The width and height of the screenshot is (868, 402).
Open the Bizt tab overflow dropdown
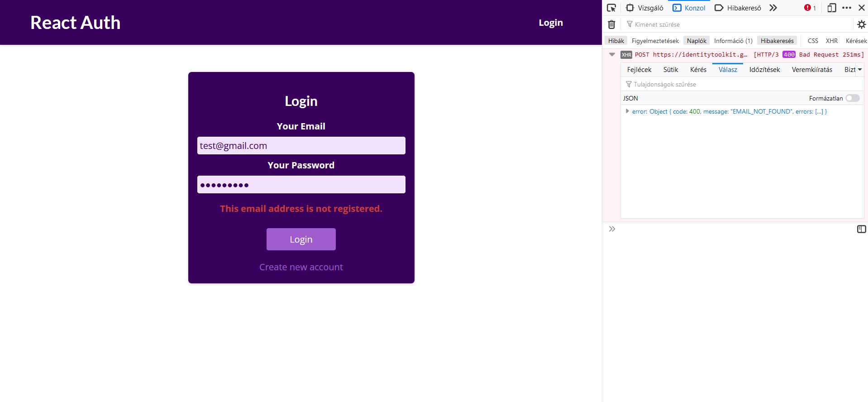pos(853,70)
